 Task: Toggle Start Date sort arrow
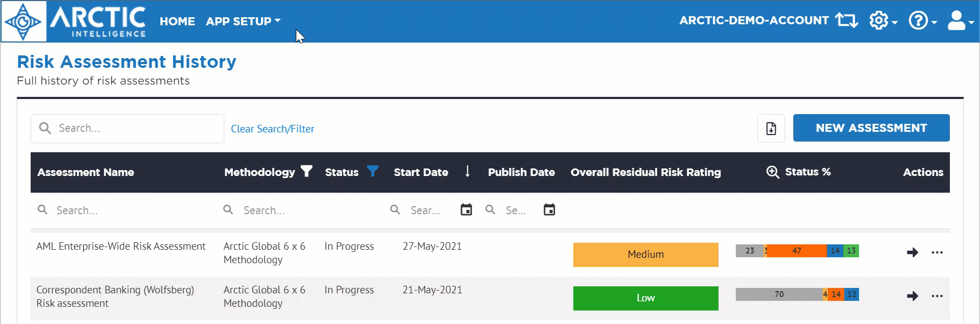467,171
